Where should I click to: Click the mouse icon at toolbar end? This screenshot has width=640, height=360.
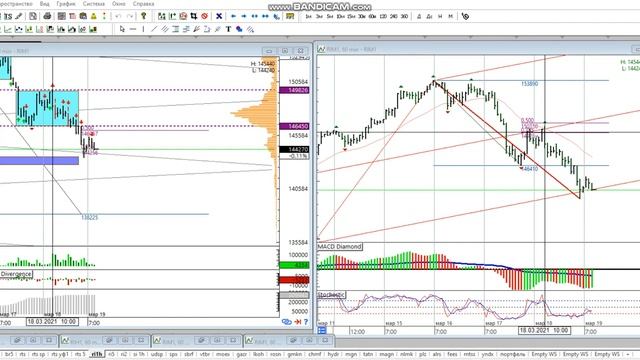pos(465,16)
